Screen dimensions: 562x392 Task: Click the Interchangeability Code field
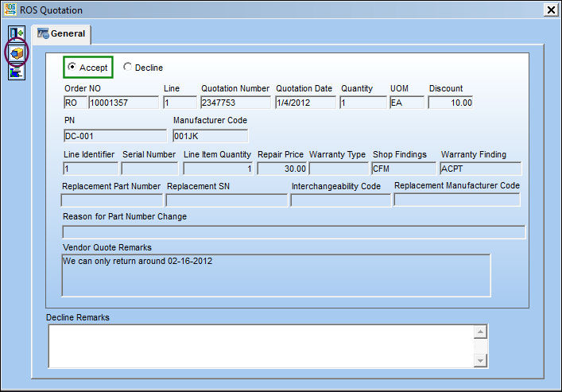pyautogui.click(x=340, y=200)
